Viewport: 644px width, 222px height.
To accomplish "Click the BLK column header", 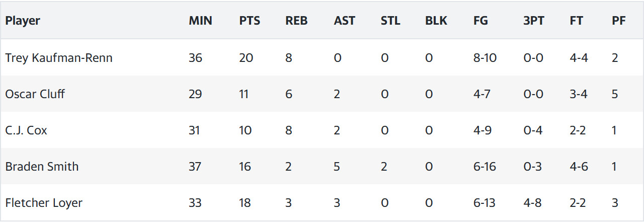I will coord(436,21).
